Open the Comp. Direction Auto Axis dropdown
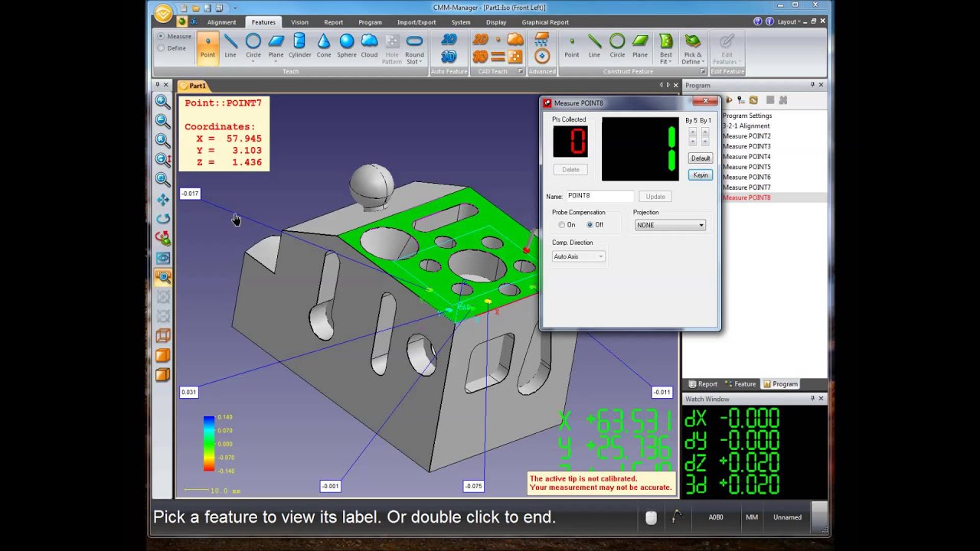The width and height of the screenshot is (980, 551). coord(578,256)
